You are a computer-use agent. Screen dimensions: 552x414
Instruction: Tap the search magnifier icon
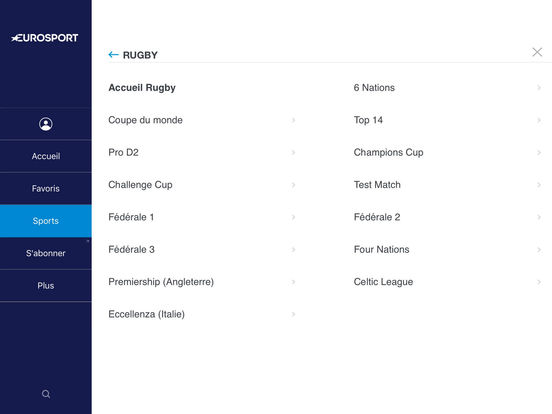pyautogui.click(x=46, y=394)
